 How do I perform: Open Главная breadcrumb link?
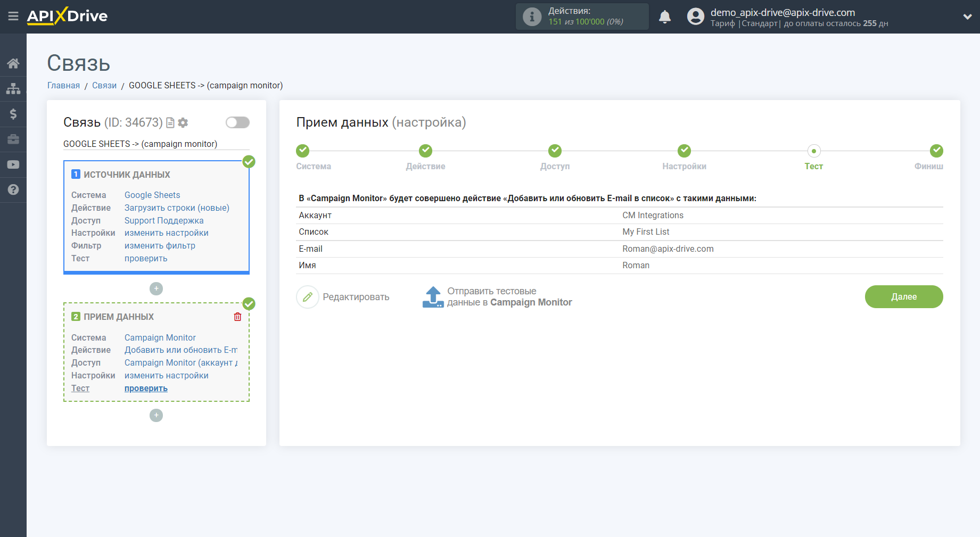click(x=63, y=85)
